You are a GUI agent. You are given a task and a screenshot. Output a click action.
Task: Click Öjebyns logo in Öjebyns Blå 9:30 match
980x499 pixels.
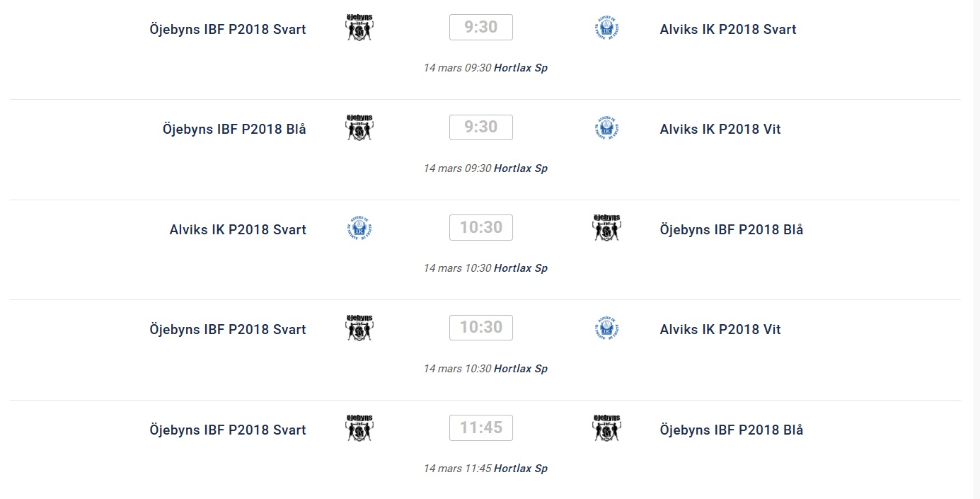[x=359, y=128]
